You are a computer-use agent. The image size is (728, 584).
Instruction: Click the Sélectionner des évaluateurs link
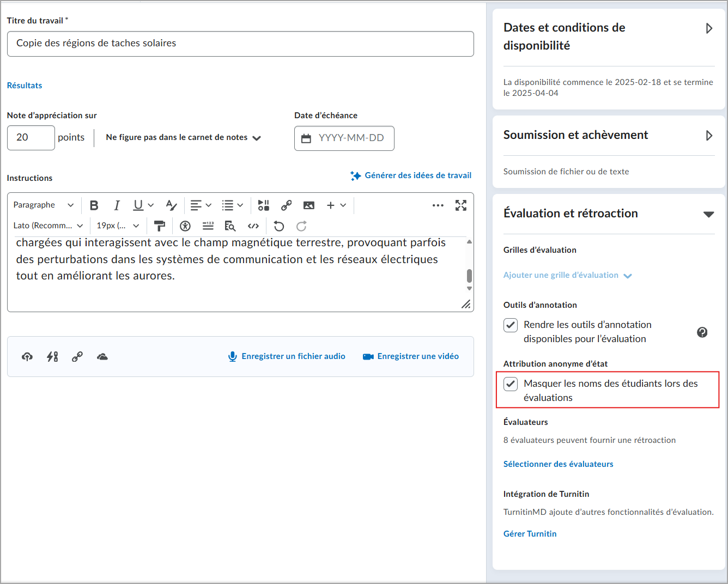click(x=558, y=464)
